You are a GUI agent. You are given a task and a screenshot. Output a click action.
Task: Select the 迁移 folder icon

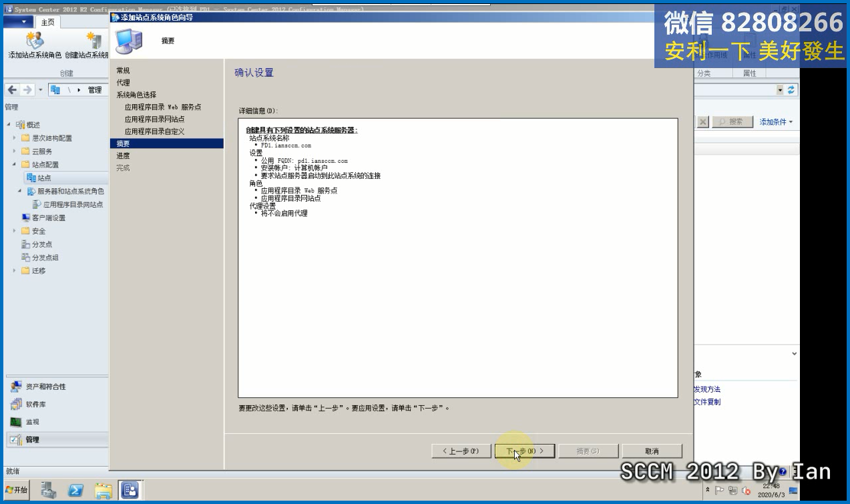pos(25,270)
